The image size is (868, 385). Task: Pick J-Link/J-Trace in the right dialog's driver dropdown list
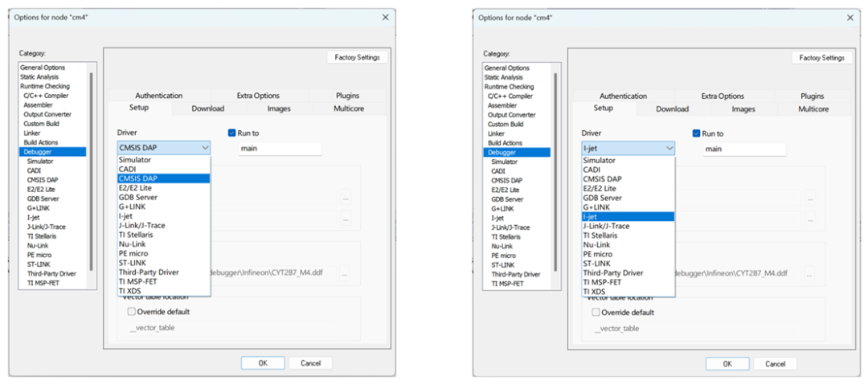[x=628, y=226]
